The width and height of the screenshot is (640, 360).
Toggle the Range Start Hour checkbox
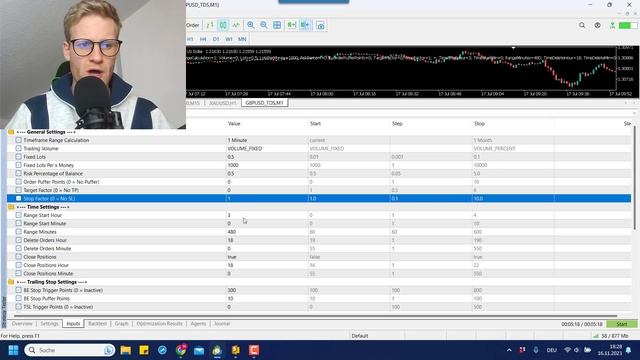point(18,215)
